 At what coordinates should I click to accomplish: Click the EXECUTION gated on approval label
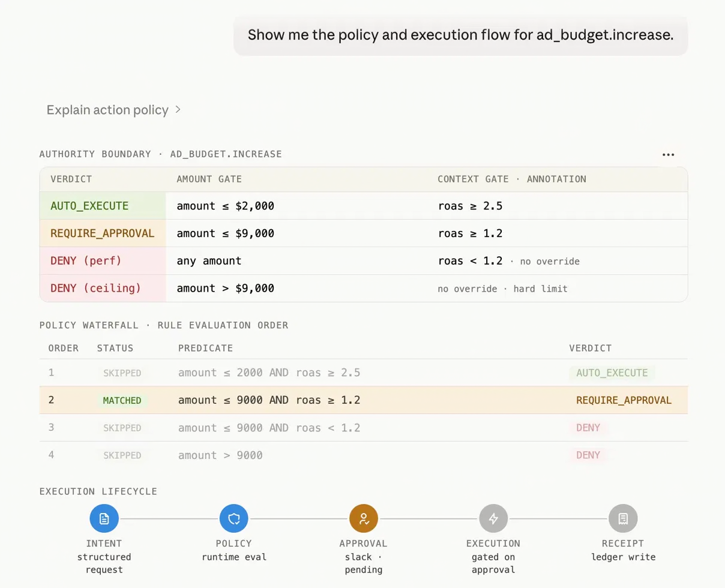pyautogui.click(x=493, y=557)
